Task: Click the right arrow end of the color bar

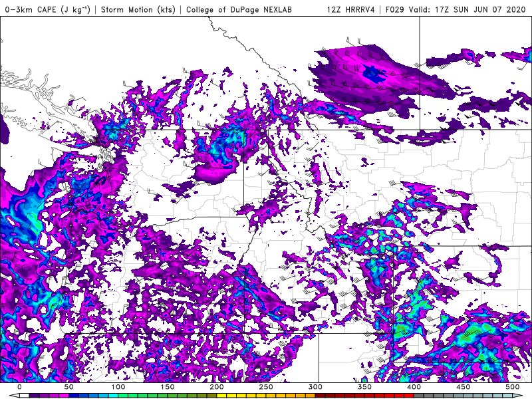Action: [x=517, y=395]
